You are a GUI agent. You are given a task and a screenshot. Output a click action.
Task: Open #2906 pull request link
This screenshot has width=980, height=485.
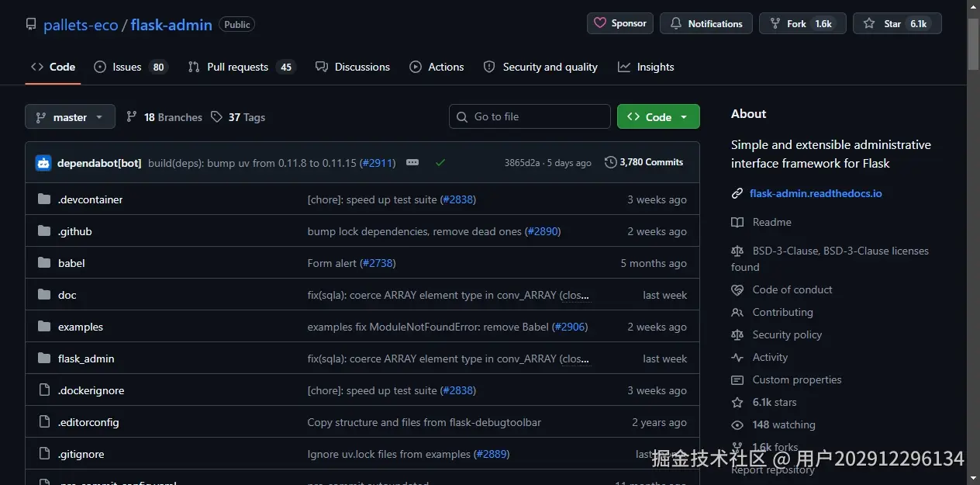571,327
